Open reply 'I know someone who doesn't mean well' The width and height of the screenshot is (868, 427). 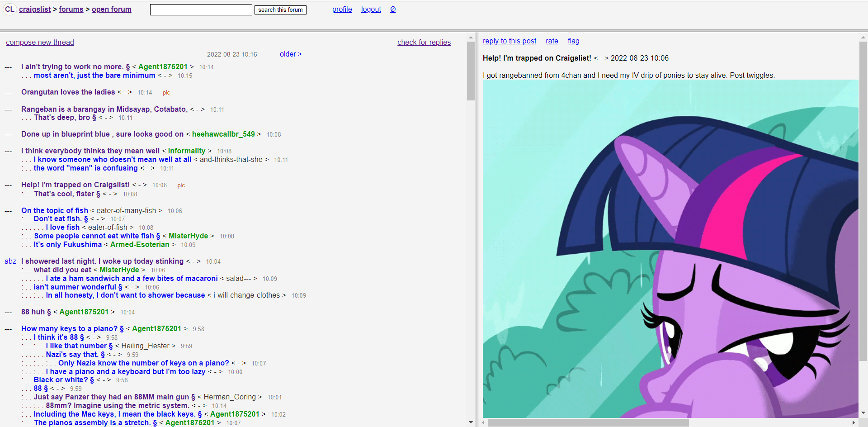113,159
